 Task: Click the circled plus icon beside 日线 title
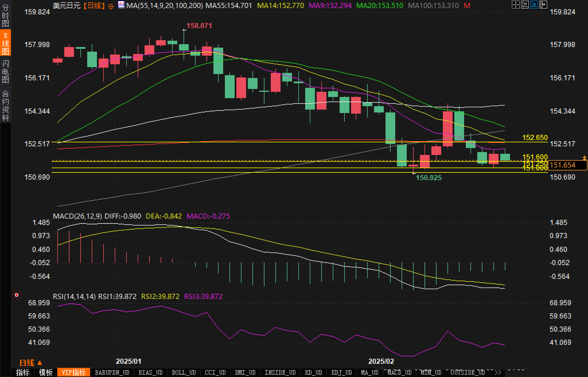point(111,6)
